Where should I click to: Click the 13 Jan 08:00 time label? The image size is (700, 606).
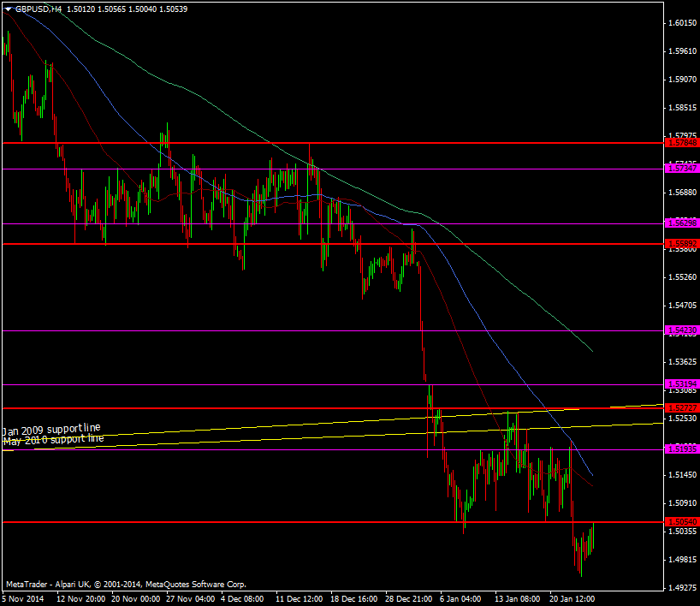tap(518, 599)
